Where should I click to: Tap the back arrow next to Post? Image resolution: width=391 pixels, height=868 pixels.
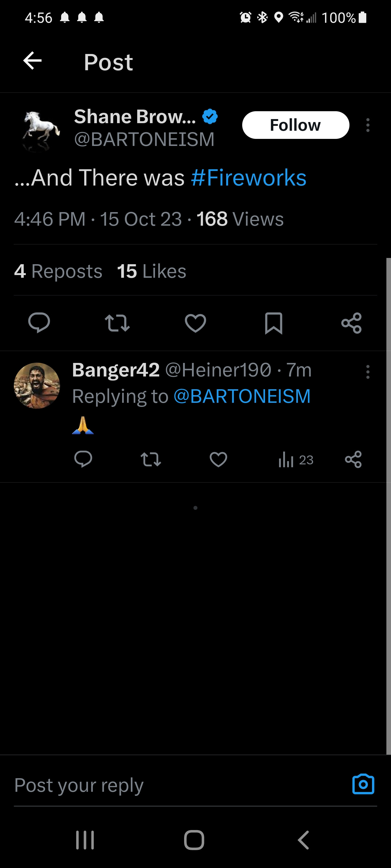click(x=32, y=61)
